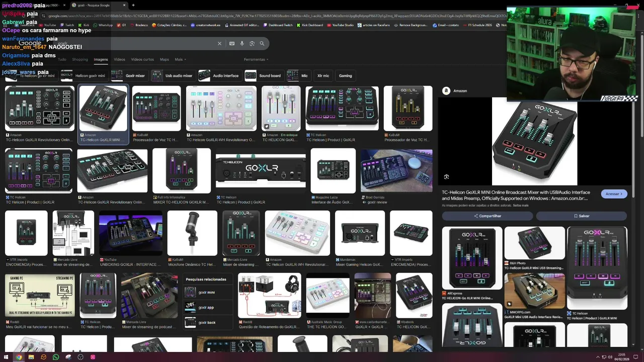Expand the Ferramentas tools dropdown
644x362 pixels.
pos(256,59)
